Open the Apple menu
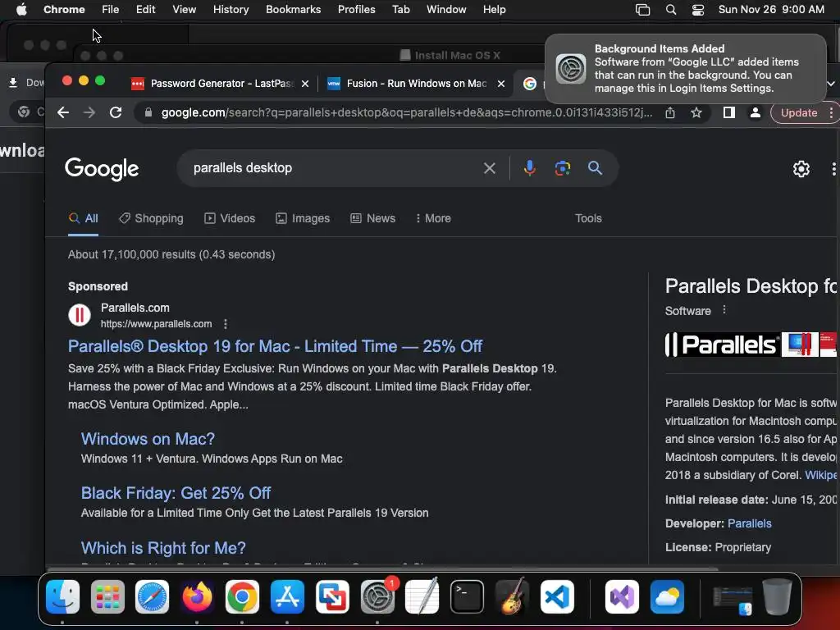This screenshot has width=840, height=630. (x=21, y=10)
